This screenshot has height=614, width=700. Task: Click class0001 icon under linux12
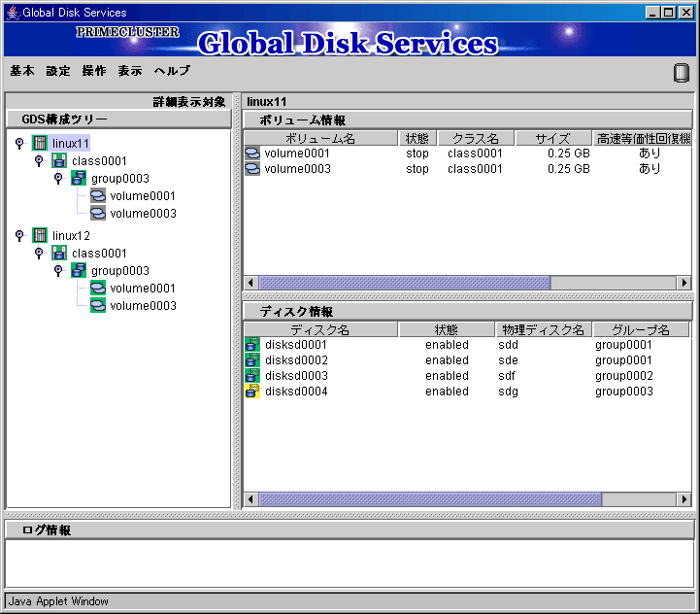coord(59,254)
